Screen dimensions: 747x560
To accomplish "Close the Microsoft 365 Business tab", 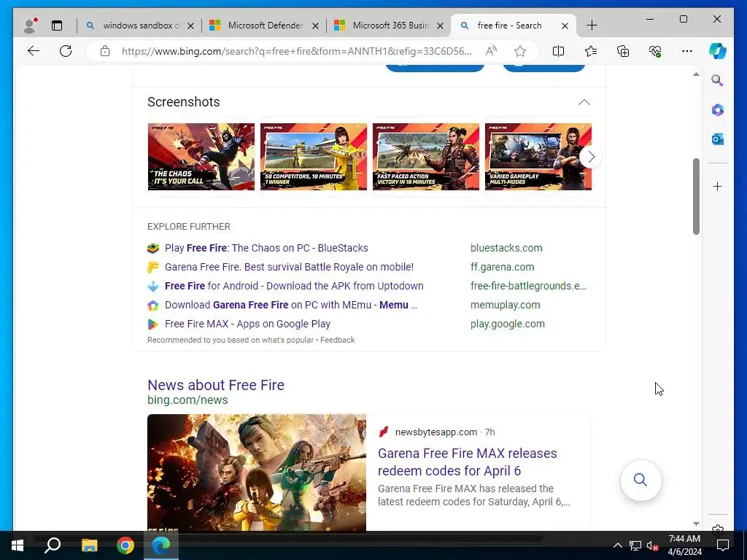I will [441, 26].
